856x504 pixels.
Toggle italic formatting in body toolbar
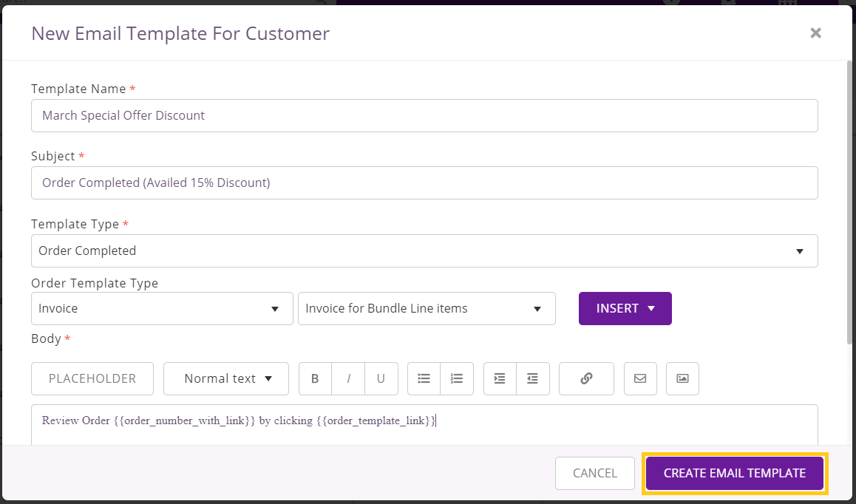pyautogui.click(x=348, y=378)
